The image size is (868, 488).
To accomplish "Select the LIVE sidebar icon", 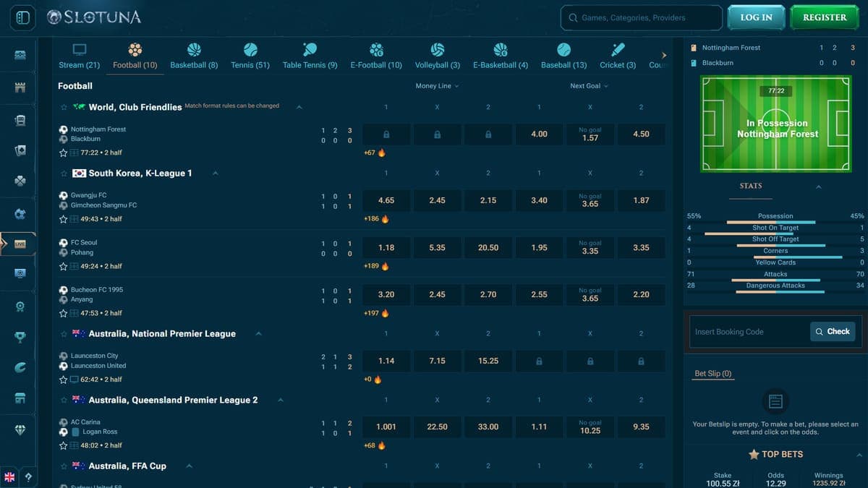I will [x=20, y=244].
